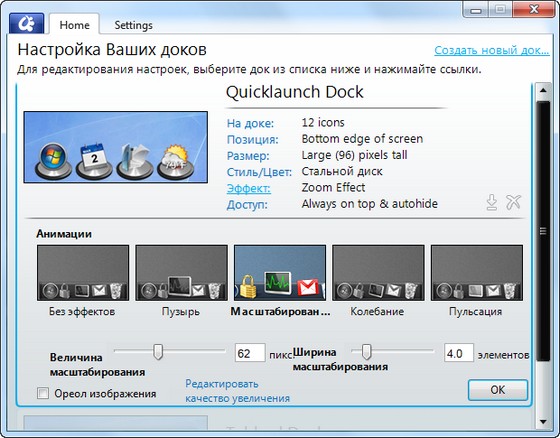
Task: Pick the Колебание animation thumbnail
Action: (x=378, y=273)
